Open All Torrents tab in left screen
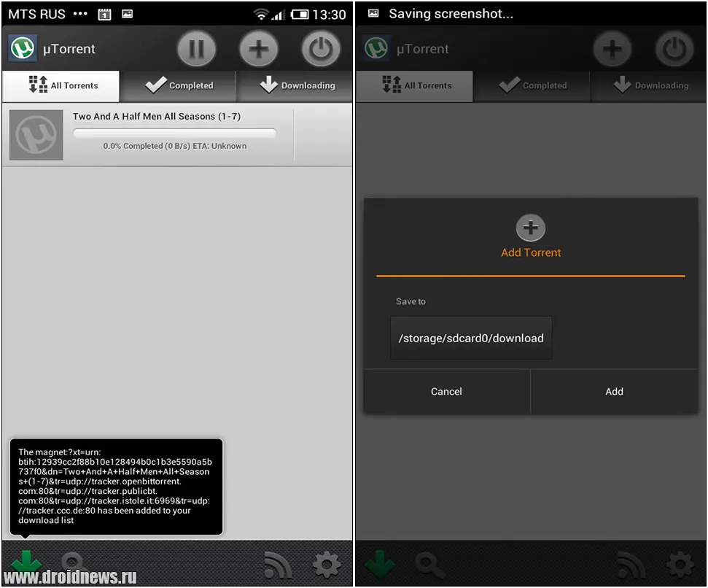708x588 pixels. 61,86
